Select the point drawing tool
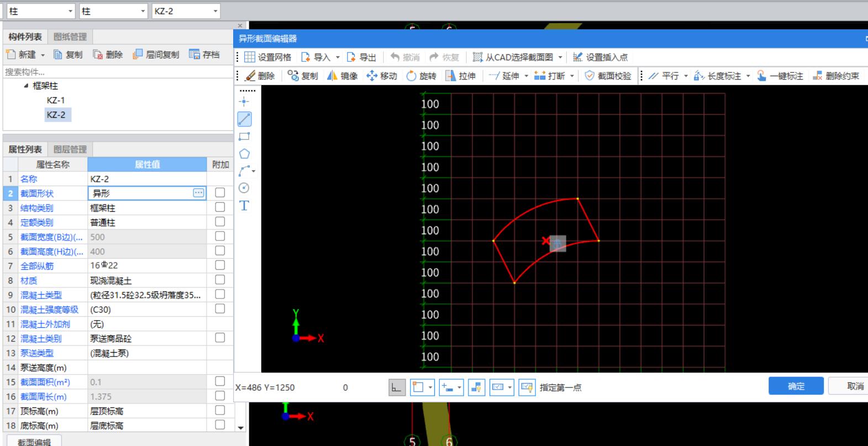Screen dimensions: 868x446 point(244,102)
